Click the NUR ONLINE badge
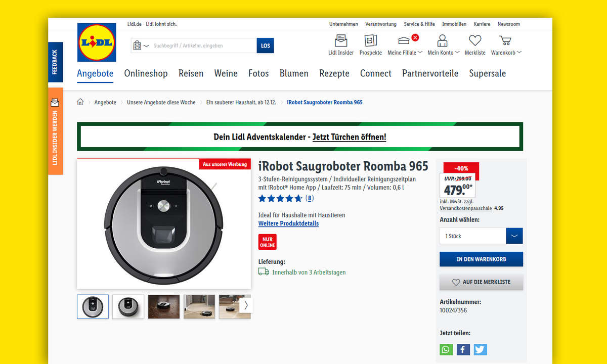 click(x=268, y=242)
